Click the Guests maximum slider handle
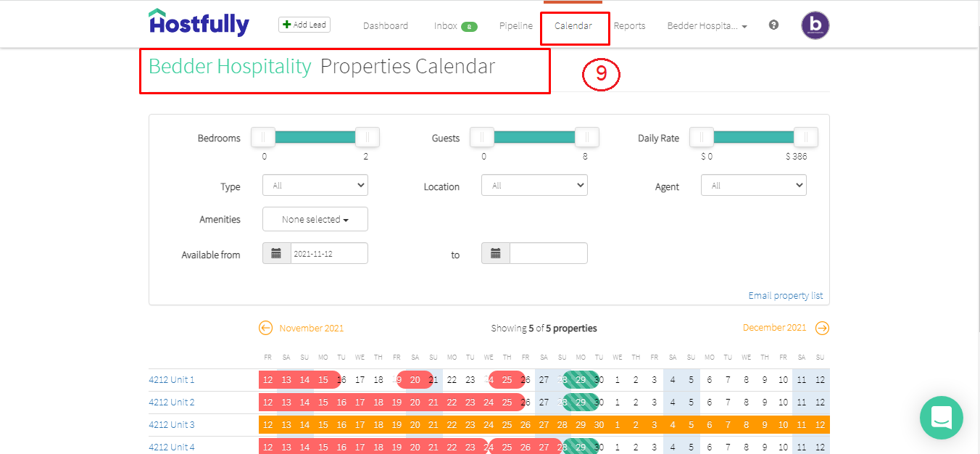 click(x=586, y=137)
